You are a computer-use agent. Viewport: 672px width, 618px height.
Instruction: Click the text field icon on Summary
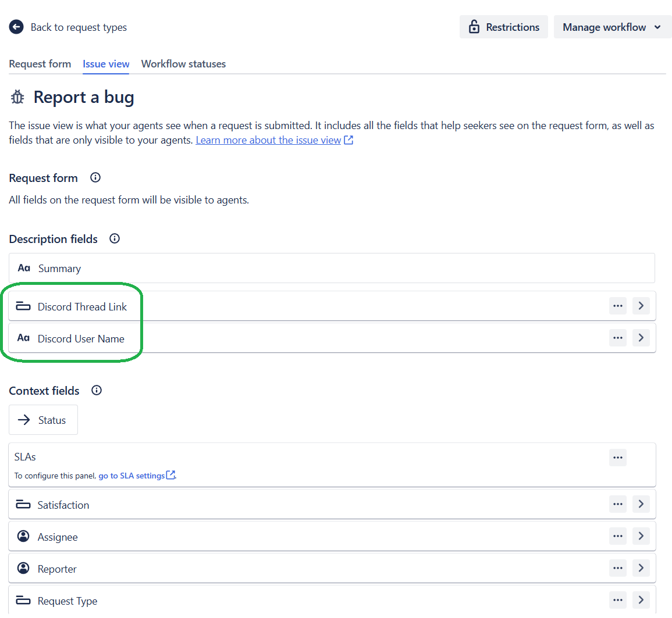click(23, 268)
